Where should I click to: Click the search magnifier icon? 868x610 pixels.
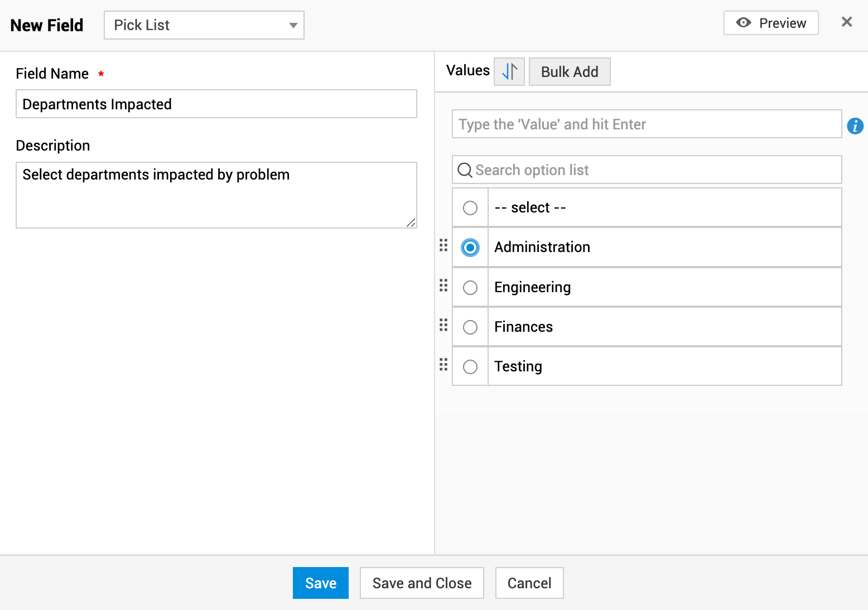[465, 170]
